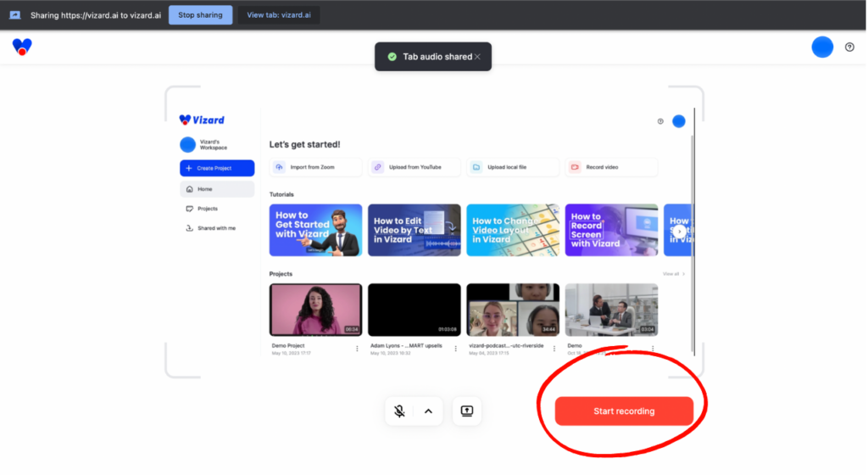Image resolution: width=868 pixels, height=475 pixels.
Task: Click the tutorials carousel next arrow
Action: coord(679,232)
